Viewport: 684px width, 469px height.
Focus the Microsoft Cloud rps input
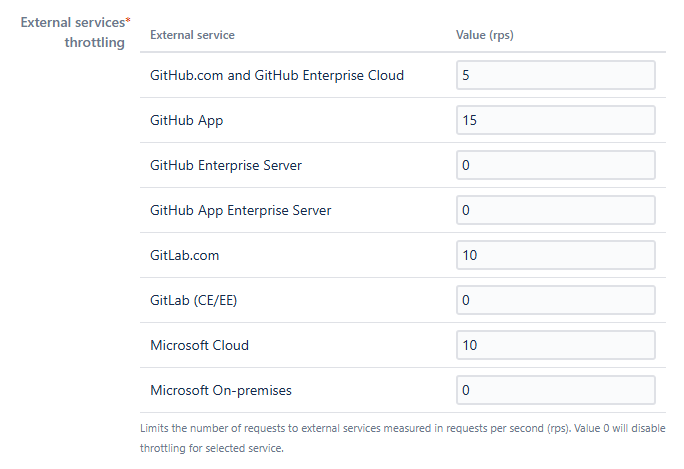click(x=556, y=345)
